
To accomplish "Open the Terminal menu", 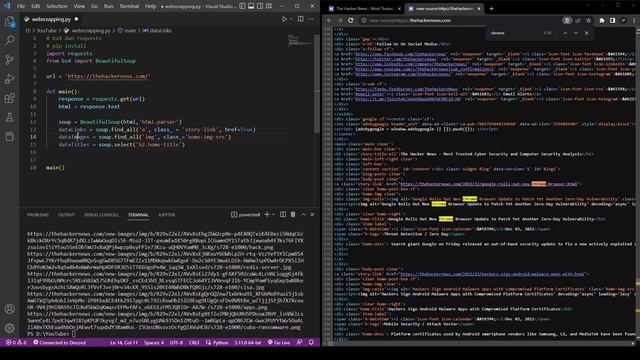I will (129, 6).
